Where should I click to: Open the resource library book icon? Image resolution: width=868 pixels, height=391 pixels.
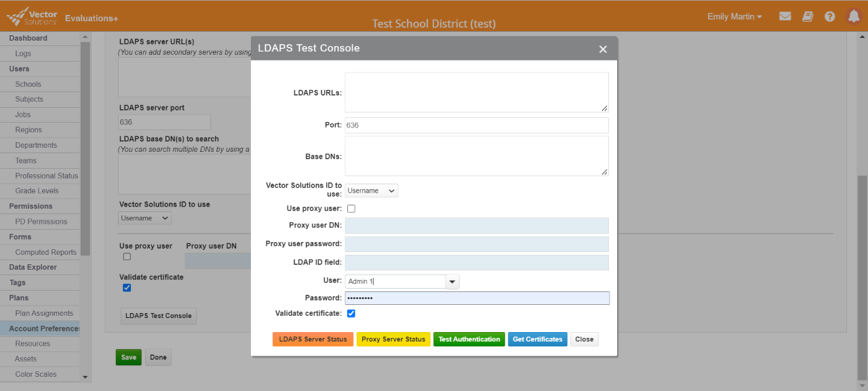(807, 16)
